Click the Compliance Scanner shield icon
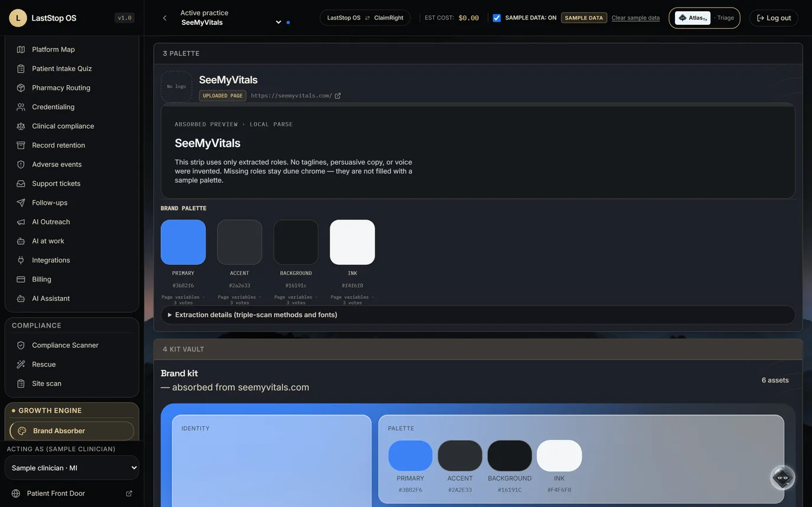This screenshot has width=812, height=507. pyautogui.click(x=21, y=345)
